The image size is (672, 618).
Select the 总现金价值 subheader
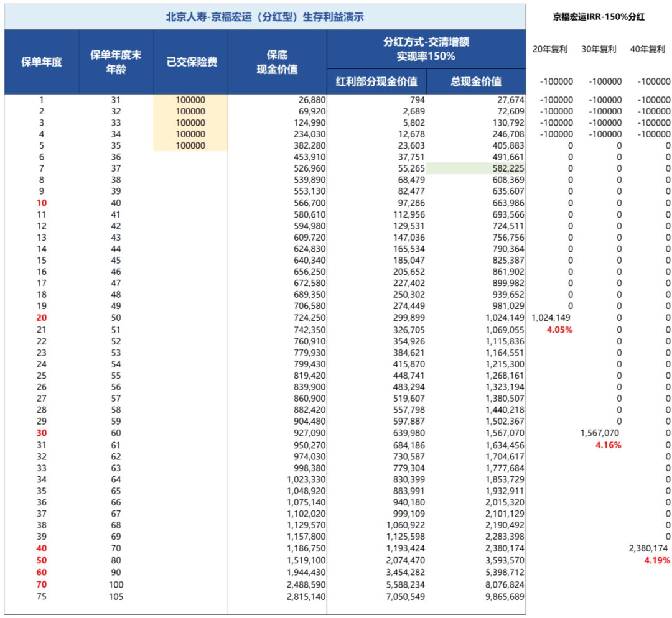[476, 81]
